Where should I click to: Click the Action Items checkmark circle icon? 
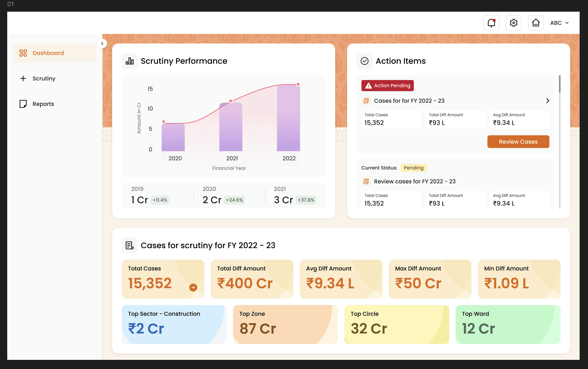(364, 61)
